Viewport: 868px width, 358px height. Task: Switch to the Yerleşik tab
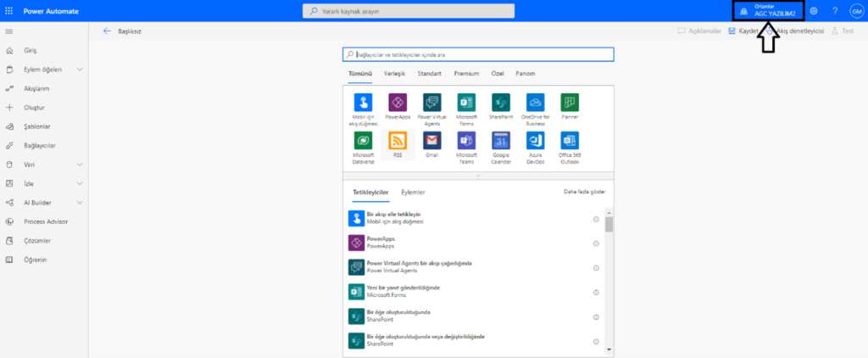pyautogui.click(x=395, y=74)
